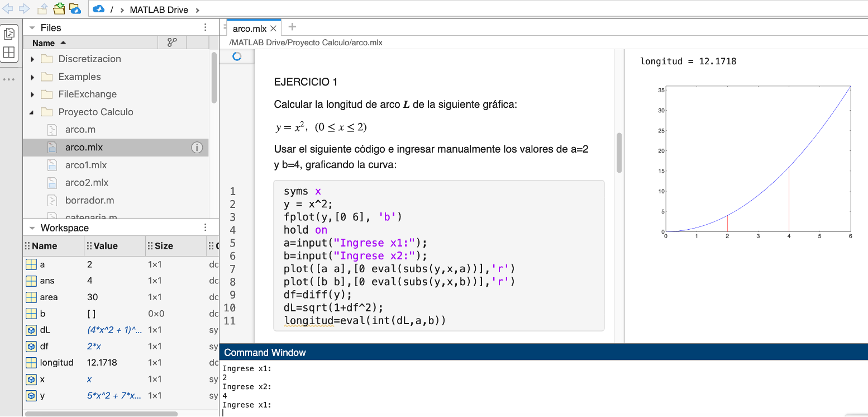
Task: Click the folder icon with green download arrow
Action: pyautogui.click(x=58, y=9)
